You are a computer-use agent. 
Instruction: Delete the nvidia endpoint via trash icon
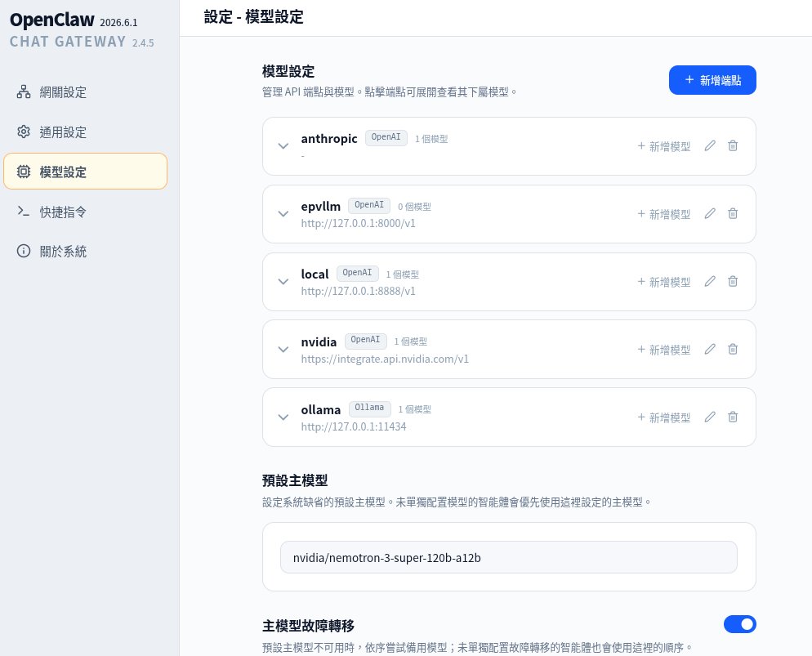click(x=733, y=350)
